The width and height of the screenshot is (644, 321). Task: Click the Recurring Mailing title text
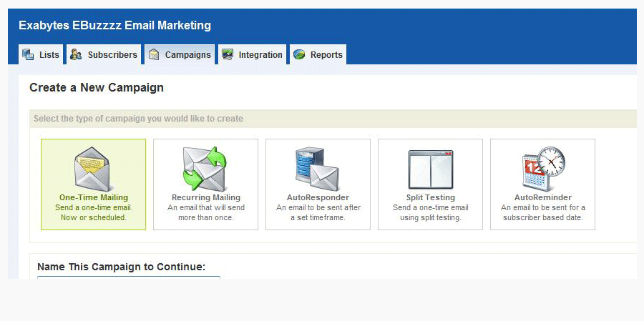pyautogui.click(x=205, y=197)
